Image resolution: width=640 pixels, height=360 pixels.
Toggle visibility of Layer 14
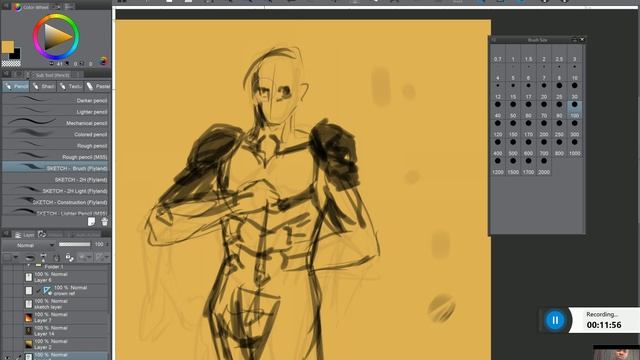coord(7,331)
